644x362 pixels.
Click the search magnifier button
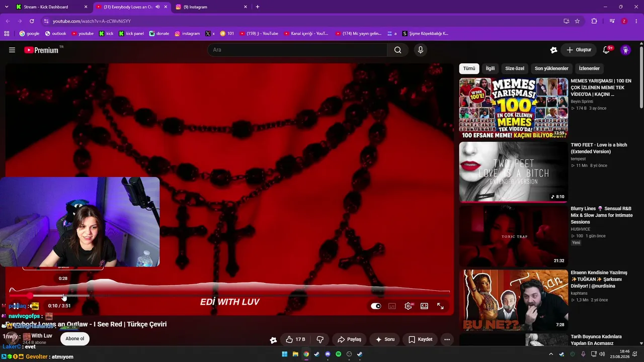point(397,50)
